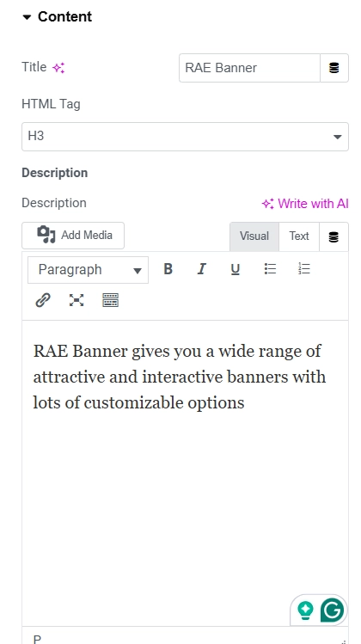Toggle bold formatting
This screenshot has width=361, height=644.
point(168,269)
